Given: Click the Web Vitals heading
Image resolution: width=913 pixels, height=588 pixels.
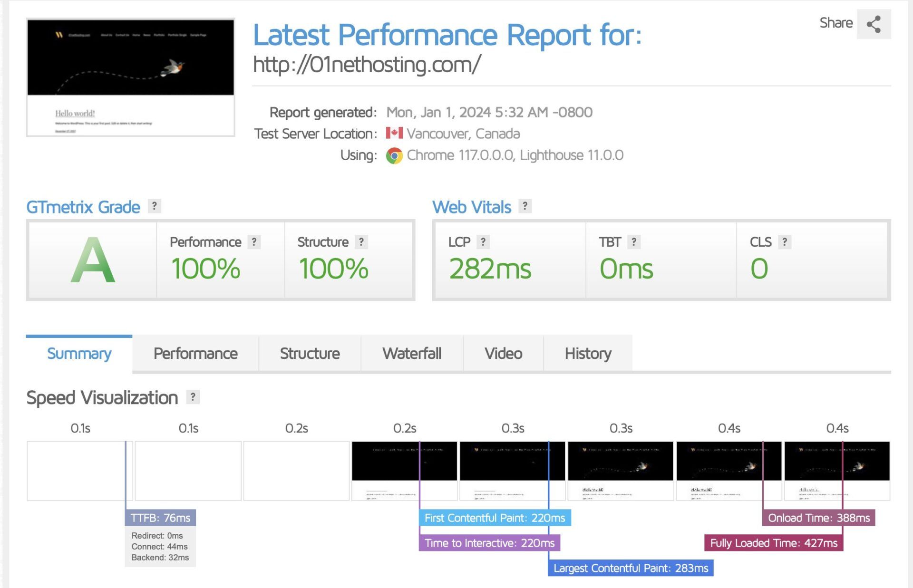Looking at the screenshot, I should pos(472,207).
